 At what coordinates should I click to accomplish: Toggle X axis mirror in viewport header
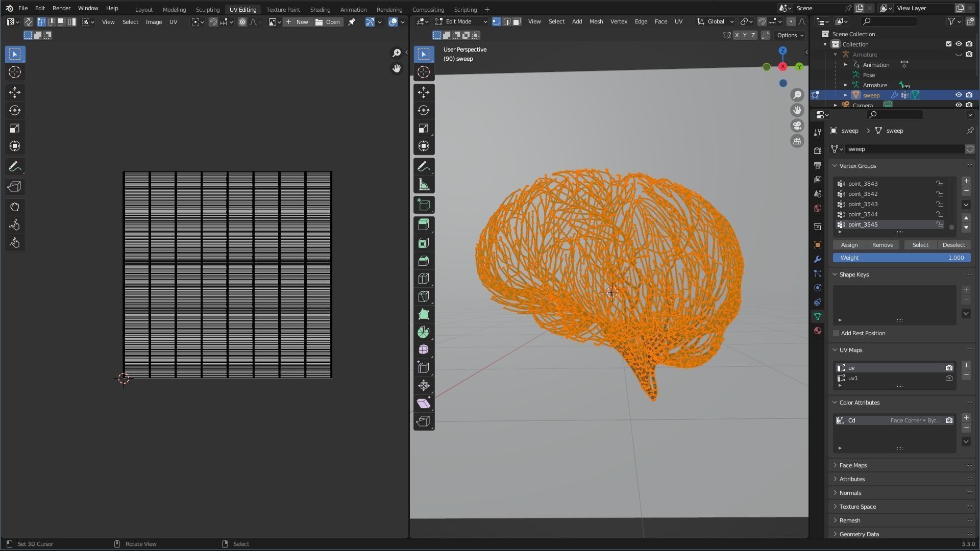tap(737, 35)
